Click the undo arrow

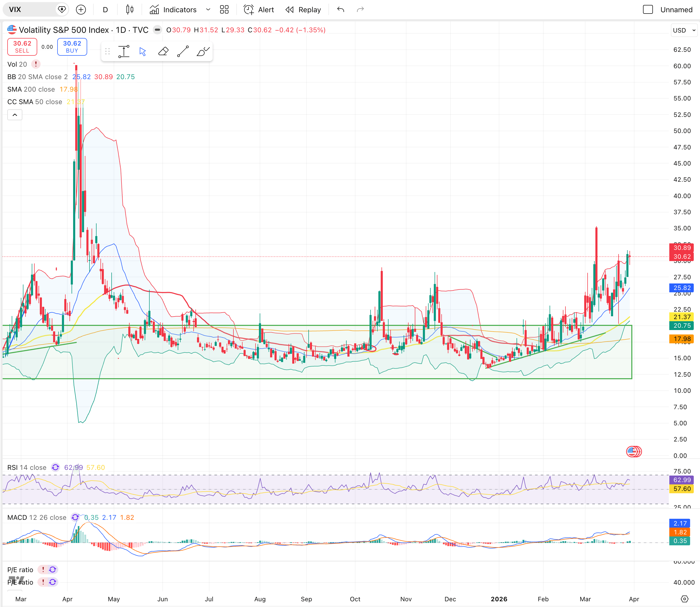click(341, 9)
